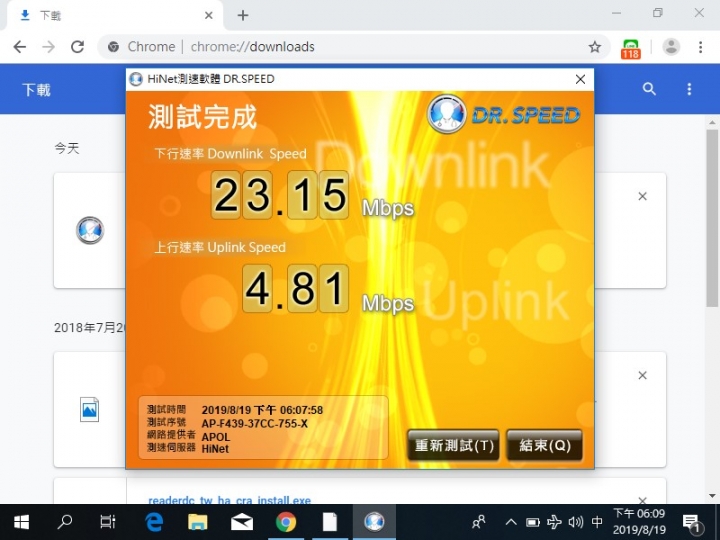Click the battery status tray icon

coord(533,522)
